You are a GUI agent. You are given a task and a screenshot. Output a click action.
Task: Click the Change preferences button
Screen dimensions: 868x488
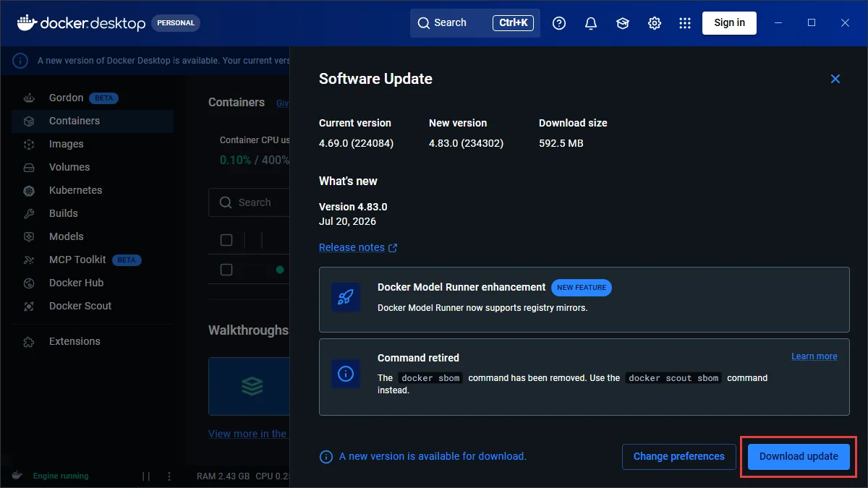(x=678, y=456)
